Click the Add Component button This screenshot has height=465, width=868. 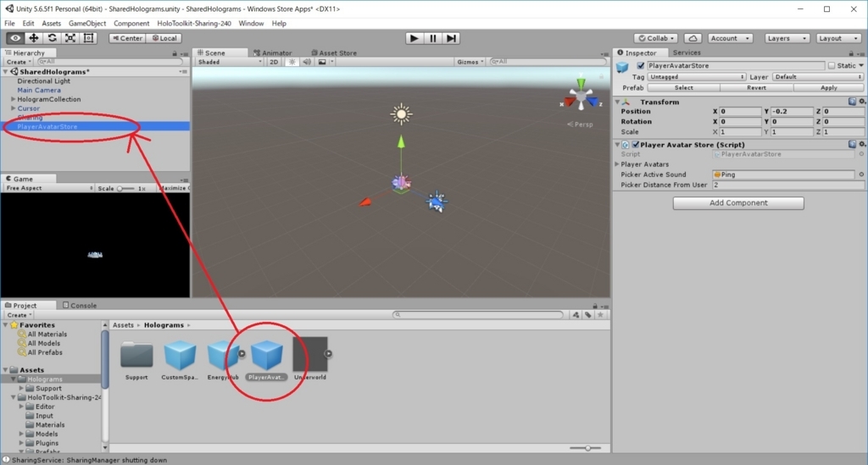738,203
